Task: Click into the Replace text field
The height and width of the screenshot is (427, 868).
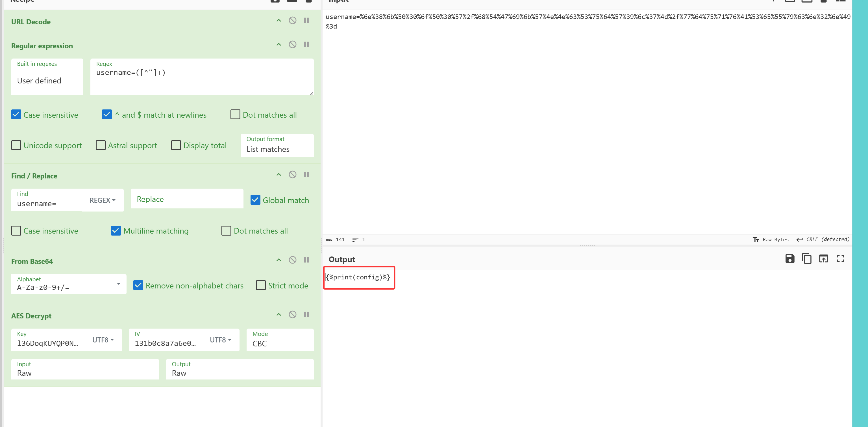Action: tap(187, 199)
